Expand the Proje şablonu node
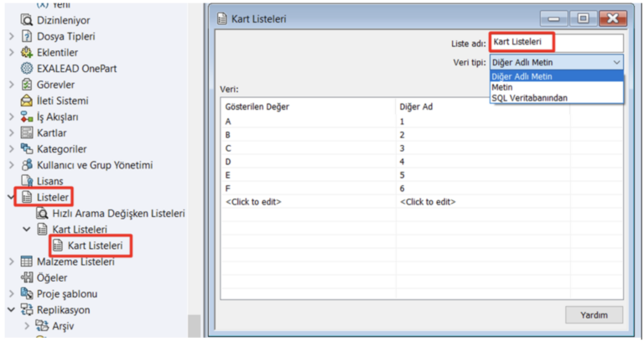 coord(11,294)
